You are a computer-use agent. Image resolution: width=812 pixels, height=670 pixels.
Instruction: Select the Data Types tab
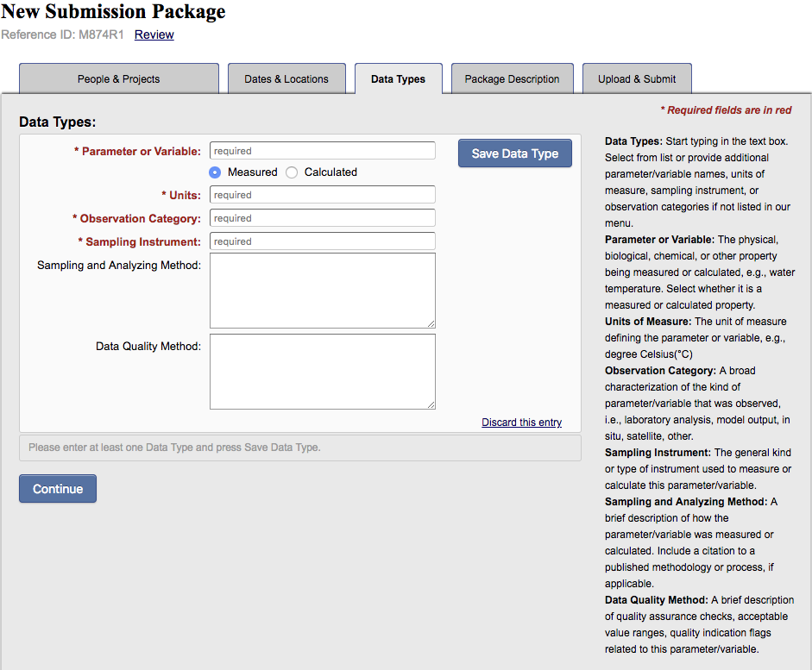click(398, 78)
